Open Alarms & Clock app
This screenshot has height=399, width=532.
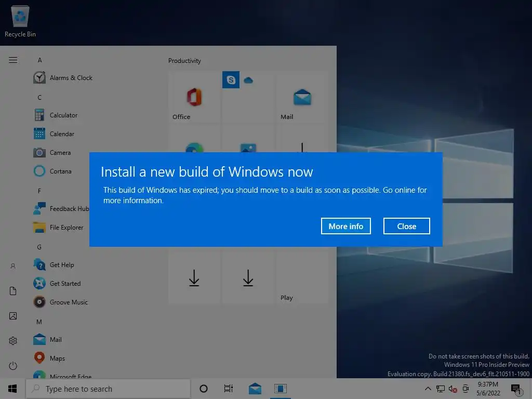tap(63, 78)
